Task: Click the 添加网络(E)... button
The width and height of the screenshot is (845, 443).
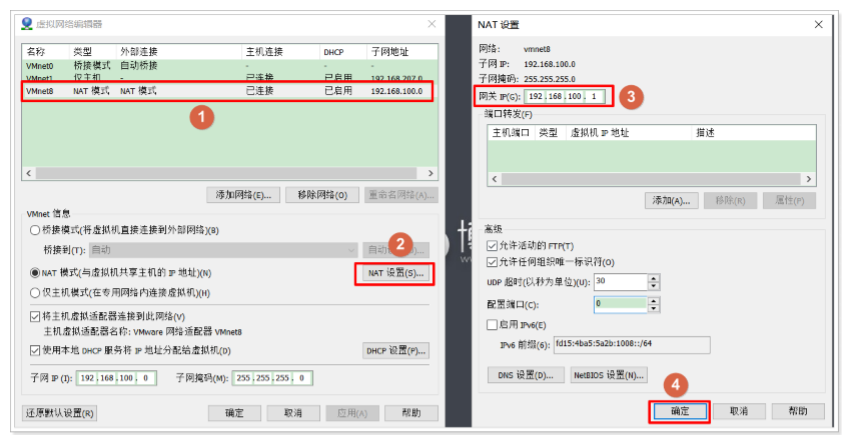Action: 243,195
